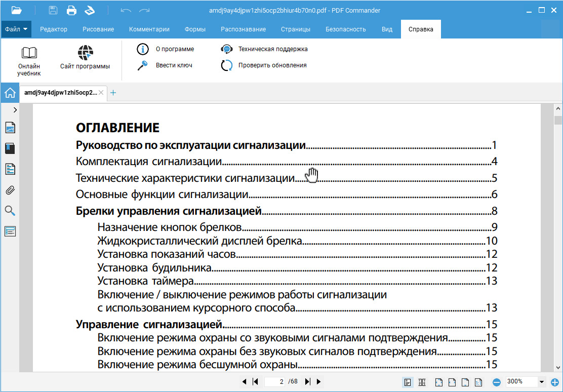The height and width of the screenshot is (392, 563).
Task: Switch to the Безопасность tab
Action: point(346,29)
